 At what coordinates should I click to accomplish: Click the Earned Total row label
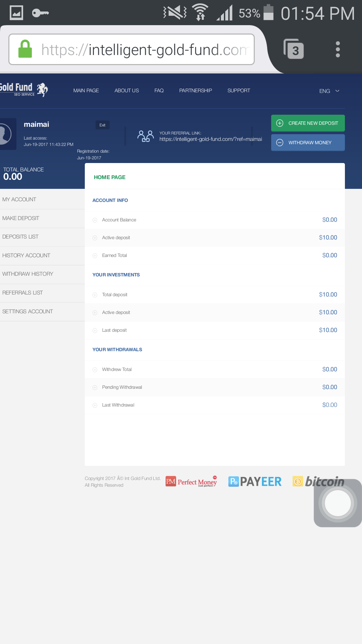tap(114, 255)
